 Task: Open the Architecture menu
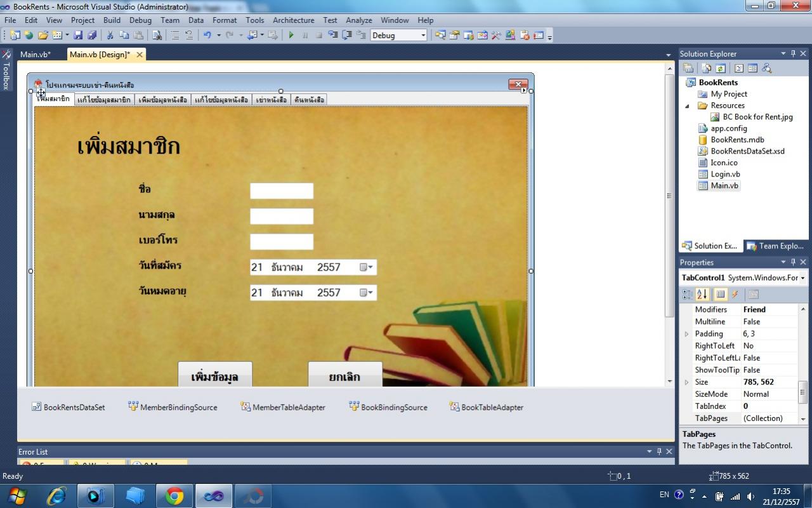point(293,20)
